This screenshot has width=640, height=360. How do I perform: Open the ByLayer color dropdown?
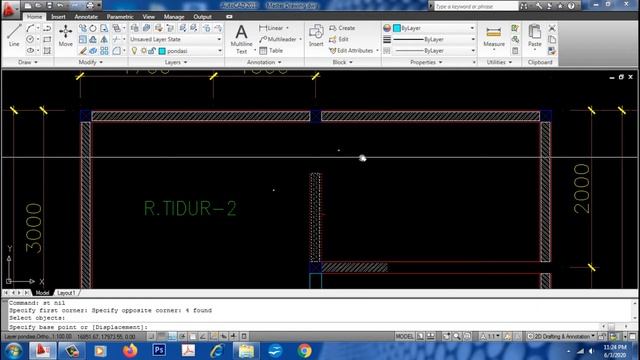434,28
